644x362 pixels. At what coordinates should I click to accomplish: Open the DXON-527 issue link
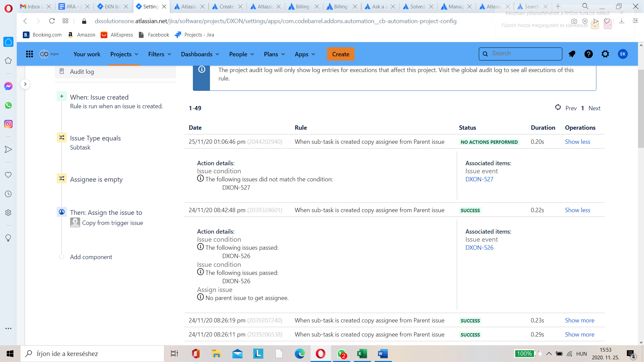pos(479,179)
